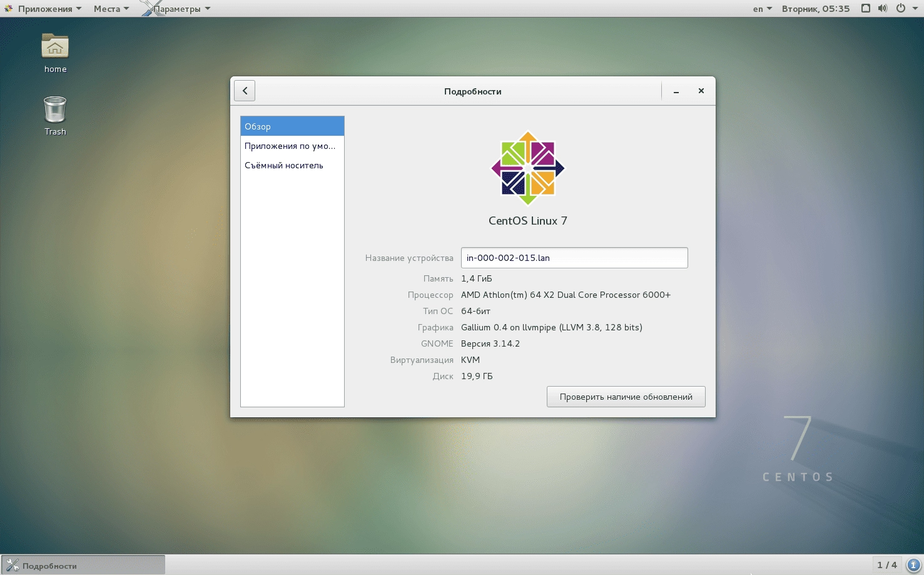The height and width of the screenshot is (575, 924).
Task: Open the volume icon in the top panel
Action: (883, 9)
